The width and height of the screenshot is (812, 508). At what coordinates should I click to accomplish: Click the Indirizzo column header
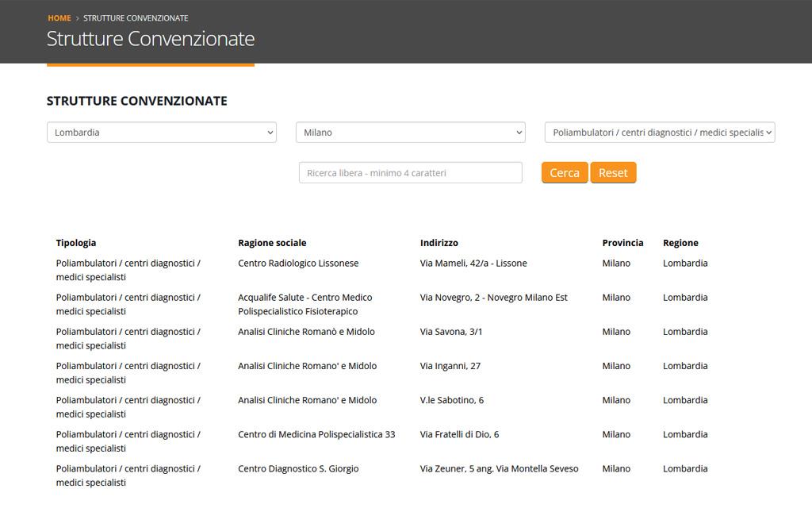[439, 243]
